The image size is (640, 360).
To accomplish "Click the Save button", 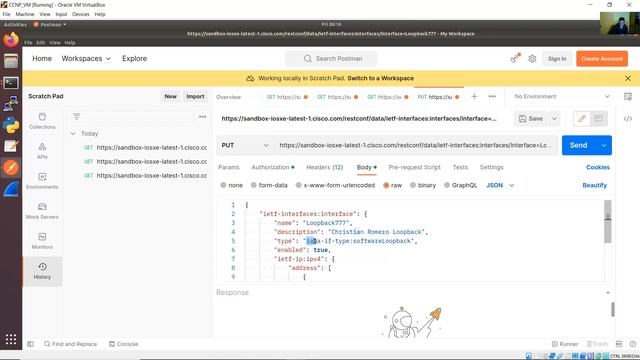I will point(531,119).
